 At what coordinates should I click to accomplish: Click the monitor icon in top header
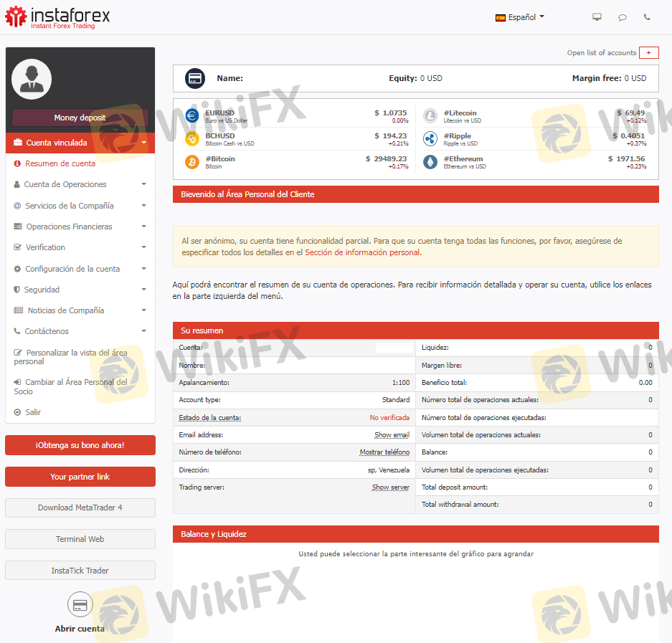tap(597, 17)
